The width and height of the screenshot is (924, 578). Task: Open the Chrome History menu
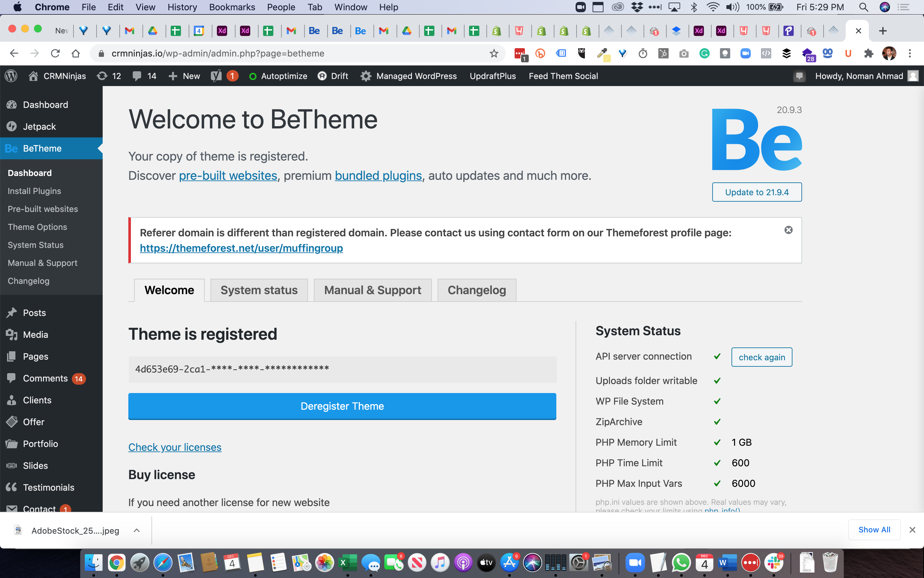click(182, 7)
